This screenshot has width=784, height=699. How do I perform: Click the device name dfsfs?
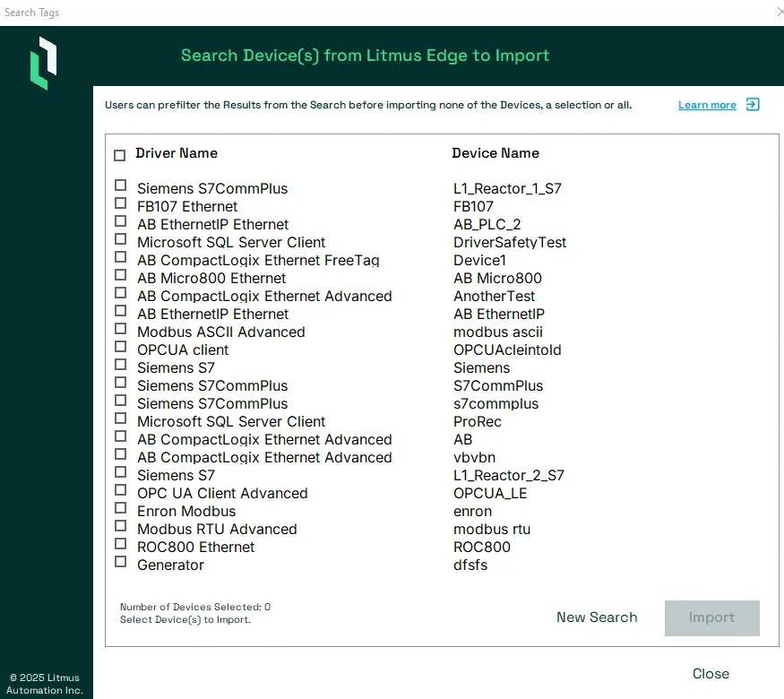click(x=470, y=565)
